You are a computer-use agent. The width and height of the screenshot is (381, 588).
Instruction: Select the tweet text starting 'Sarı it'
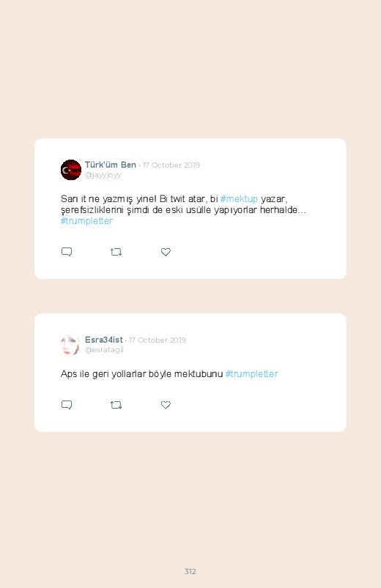(x=183, y=209)
